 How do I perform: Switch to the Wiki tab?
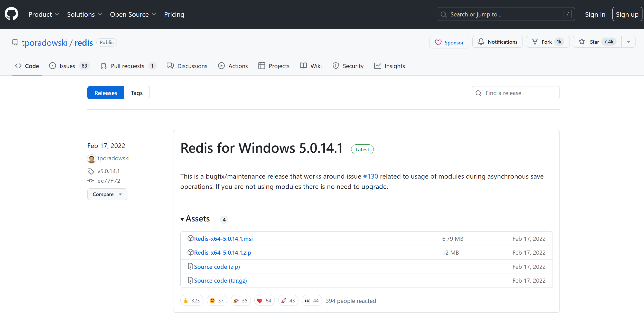point(311,66)
